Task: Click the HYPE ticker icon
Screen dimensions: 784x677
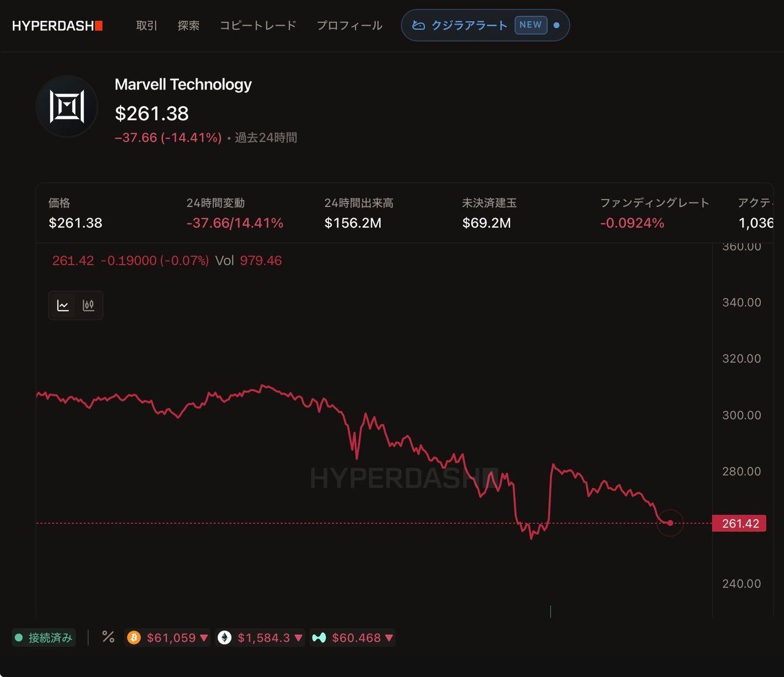Action: (x=319, y=638)
